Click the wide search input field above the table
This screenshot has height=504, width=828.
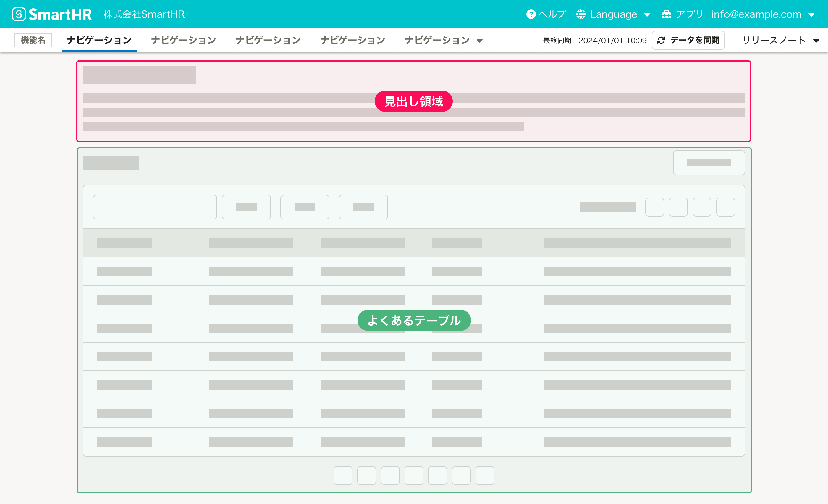[155, 207]
